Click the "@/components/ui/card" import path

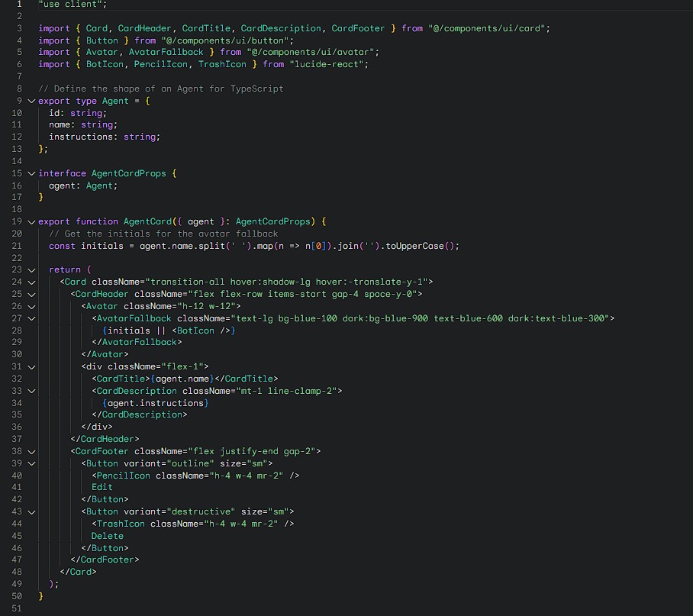click(x=487, y=28)
